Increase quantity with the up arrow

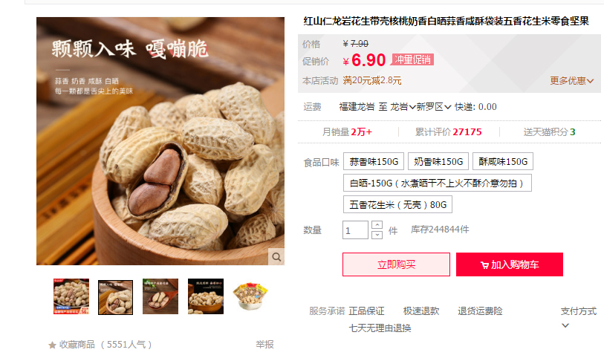point(377,225)
